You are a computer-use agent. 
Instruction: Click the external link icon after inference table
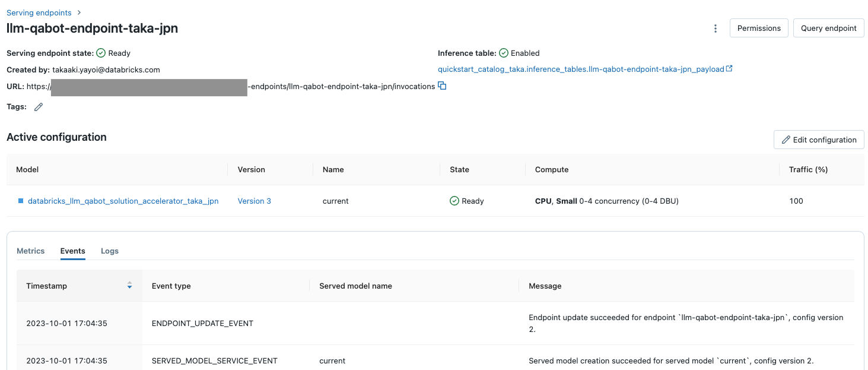pyautogui.click(x=729, y=69)
